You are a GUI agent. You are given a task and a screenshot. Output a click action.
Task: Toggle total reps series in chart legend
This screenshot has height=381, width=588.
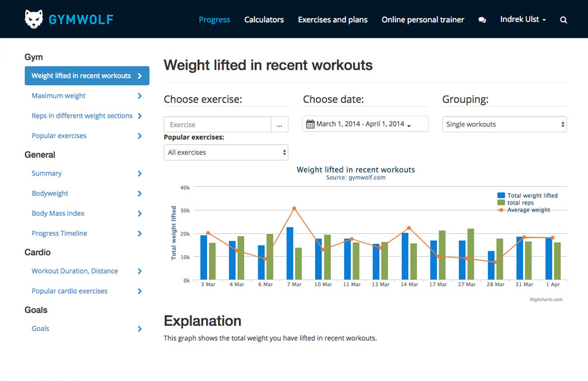coord(520,203)
